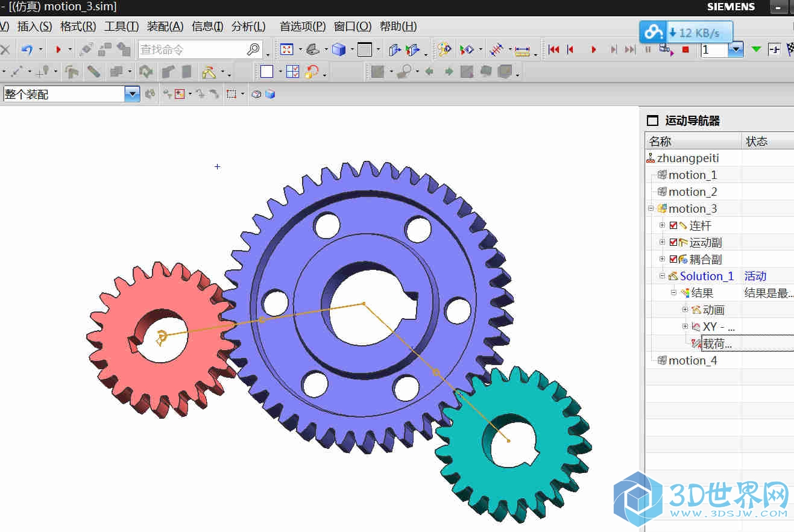Step animation back one frame
The image size is (794, 532).
(x=570, y=49)
